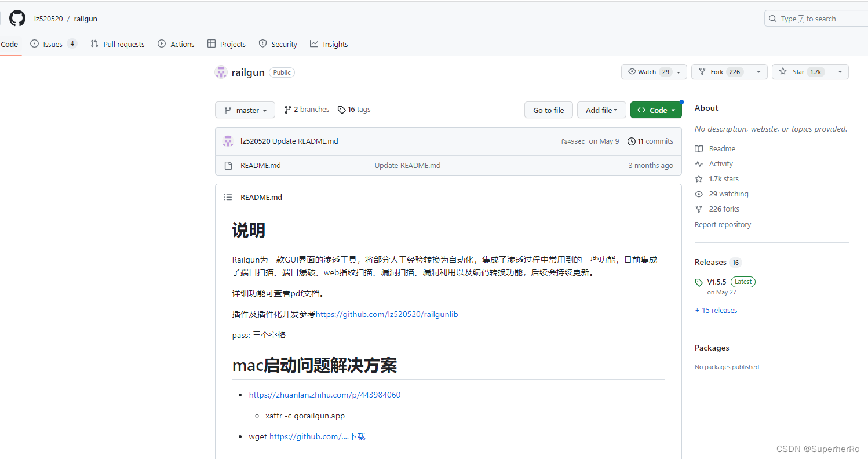Open the README.md file in the file list
This screenshot has width=868, height=459.
[x=261, y=166]
